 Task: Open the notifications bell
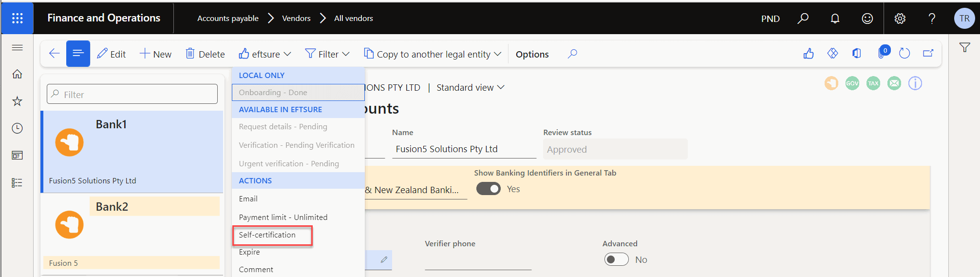(x=835, y=19)
